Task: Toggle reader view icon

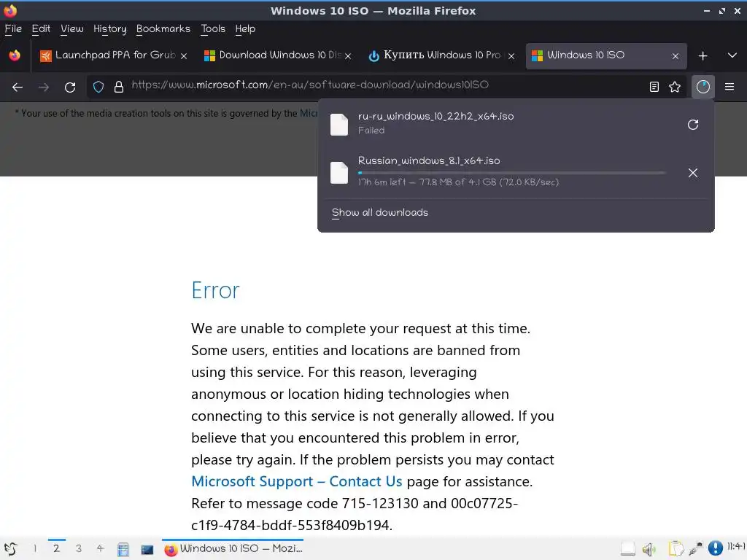Action: (654, 87)
